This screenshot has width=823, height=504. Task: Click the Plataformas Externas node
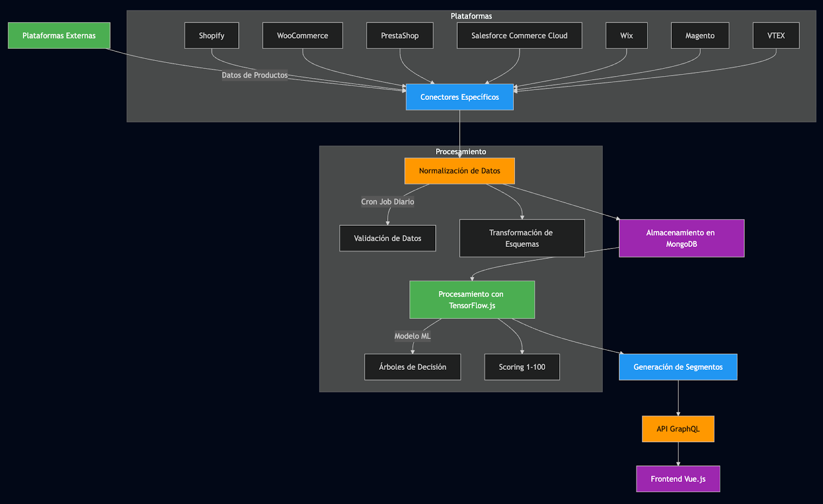point(59,35)
